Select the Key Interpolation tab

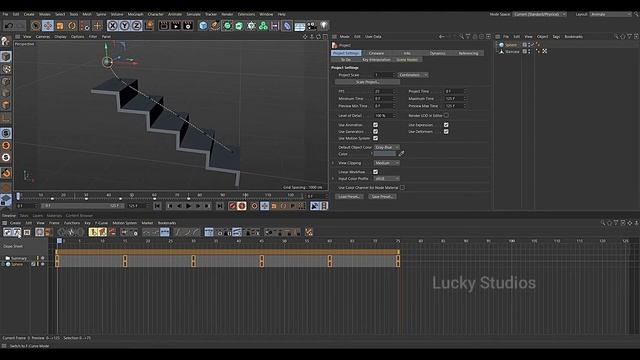click(x=376, y=60)
